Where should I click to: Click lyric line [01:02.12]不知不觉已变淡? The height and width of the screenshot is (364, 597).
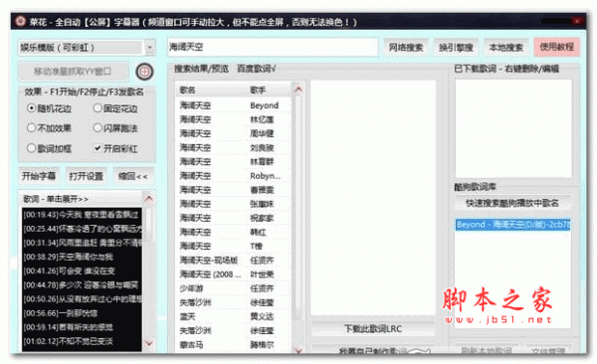82,341
